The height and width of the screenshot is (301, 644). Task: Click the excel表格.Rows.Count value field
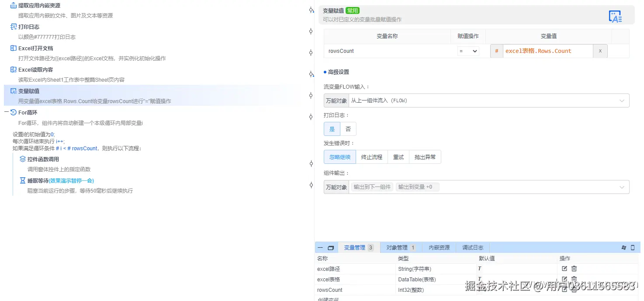pos(548,51)
